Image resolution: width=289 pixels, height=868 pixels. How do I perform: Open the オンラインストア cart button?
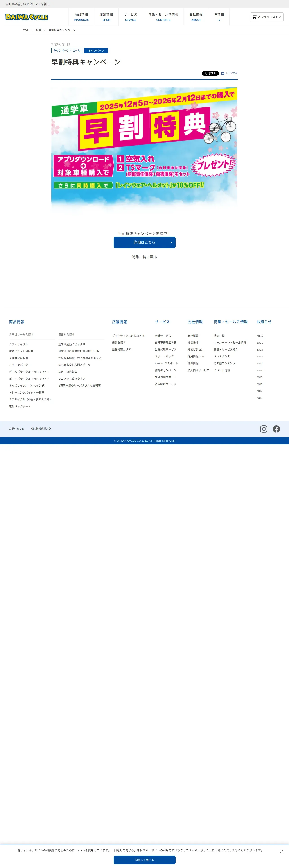pyautogui.click(x=266, y=17)
